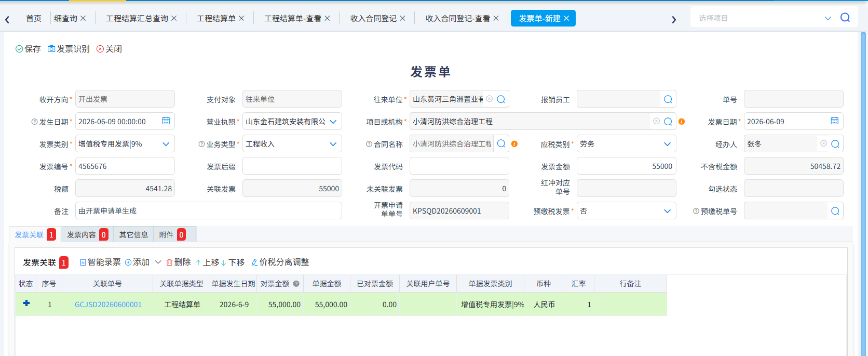Orange info icon next to 合同名称
868x356 pixels.
pos(514,144)
